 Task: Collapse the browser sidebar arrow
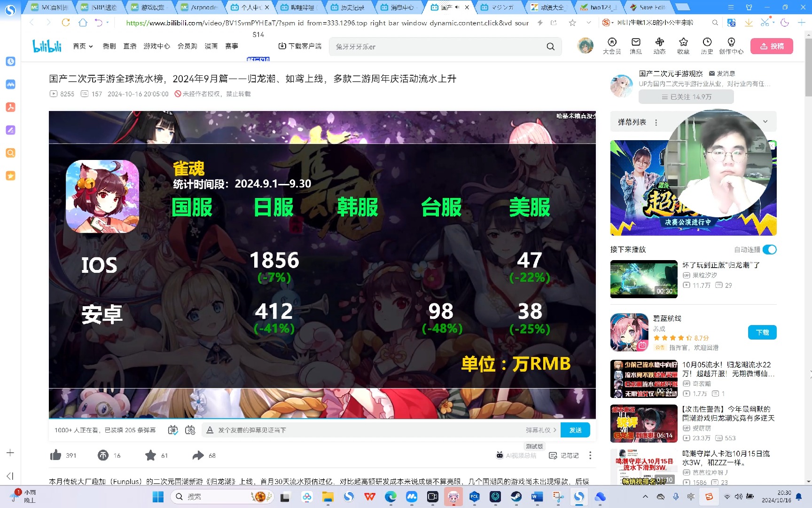(10, 476)
